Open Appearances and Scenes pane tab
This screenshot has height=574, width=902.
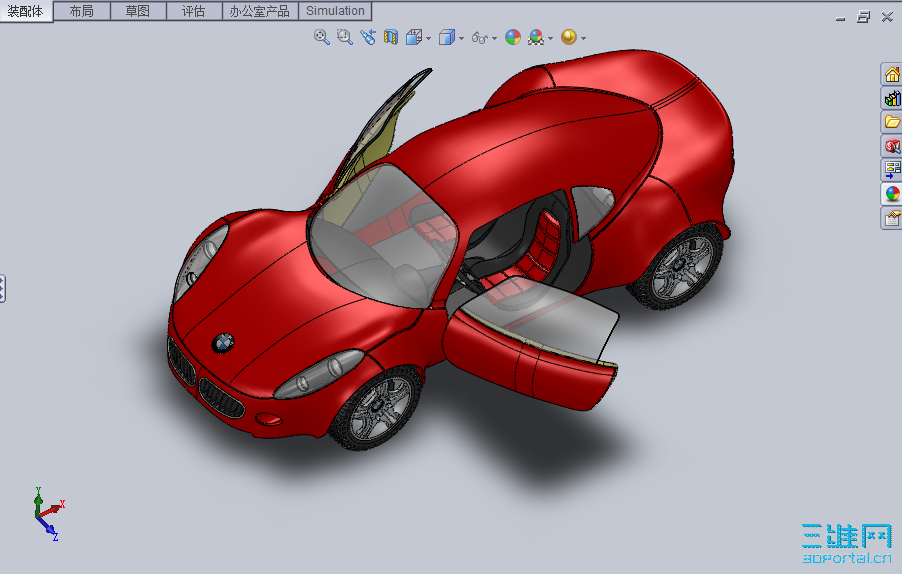coord(891,194)
